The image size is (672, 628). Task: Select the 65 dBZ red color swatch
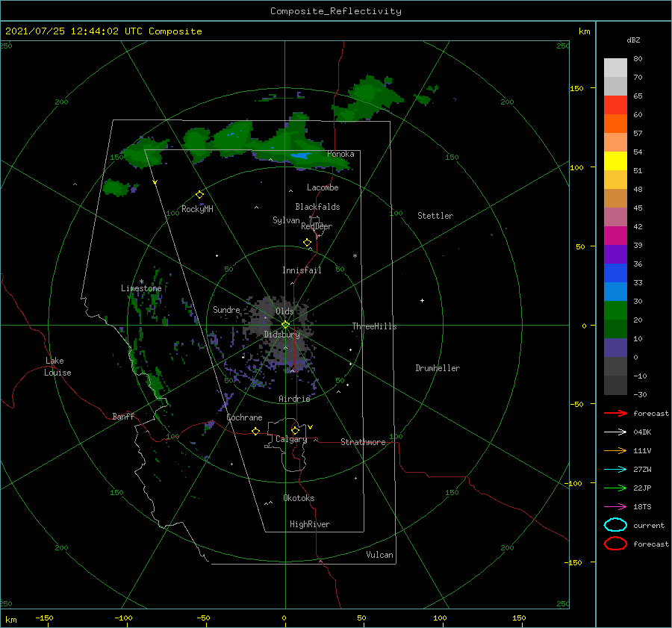click(x=615, y=105)
